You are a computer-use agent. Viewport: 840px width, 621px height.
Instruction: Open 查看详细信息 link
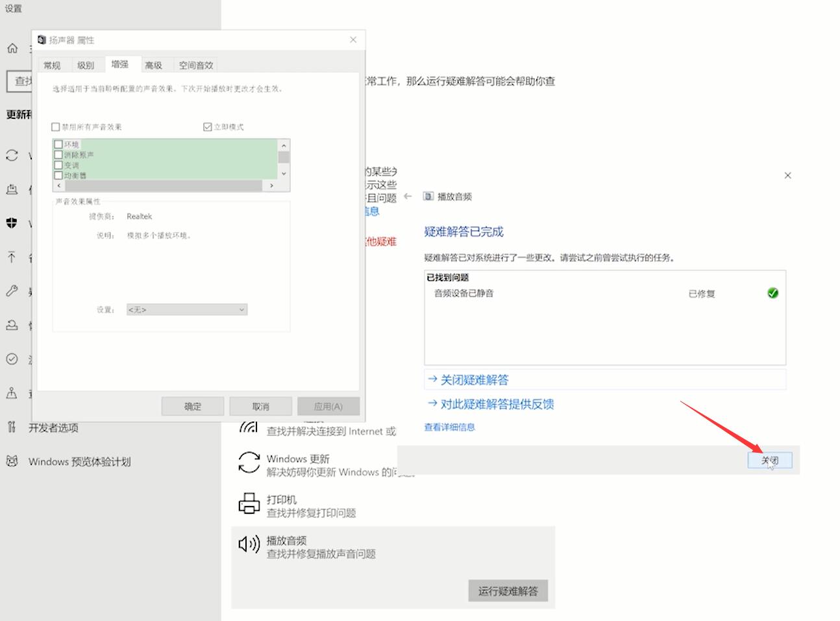tap(449, 427)
